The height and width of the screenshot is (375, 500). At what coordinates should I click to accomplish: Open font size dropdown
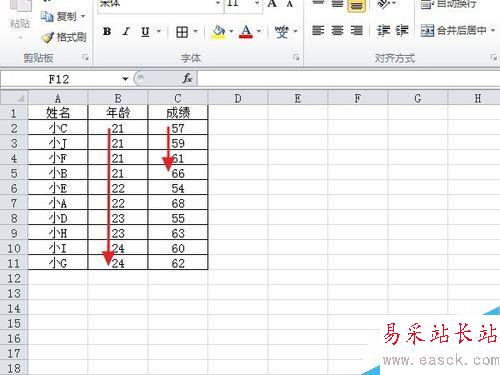(x=257, y=4)
